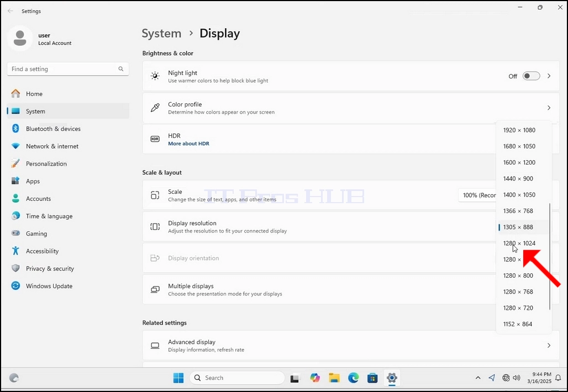Launch File Explorer from taskbar
Image resolution: width=568 pixels, height=392 pixels.
coord(334,378)
